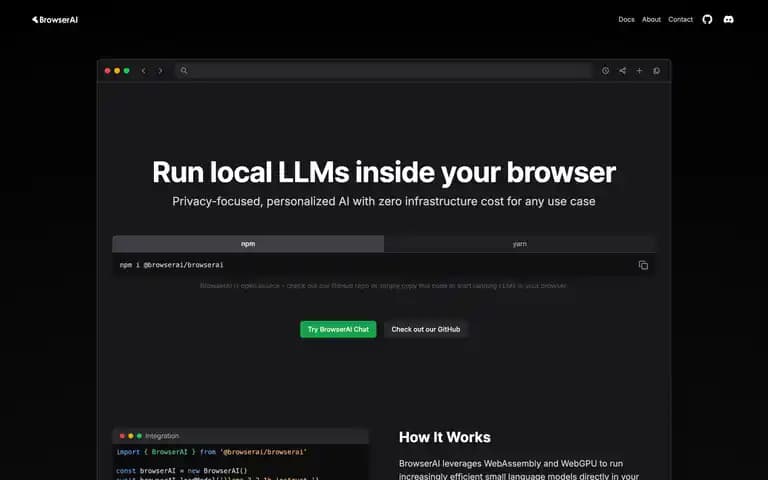Screen dimensions: 768x480
Task: Click the BrowserAI leverages WebAssembly paragraph
Action: [519, 469]
